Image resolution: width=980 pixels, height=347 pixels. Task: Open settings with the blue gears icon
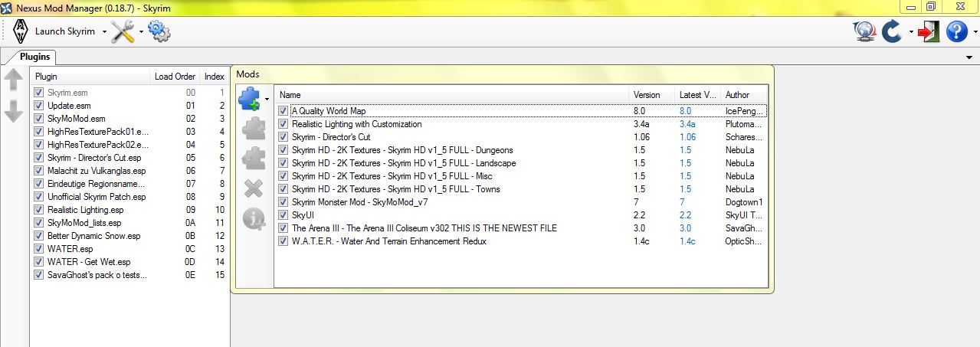(159, 31)
